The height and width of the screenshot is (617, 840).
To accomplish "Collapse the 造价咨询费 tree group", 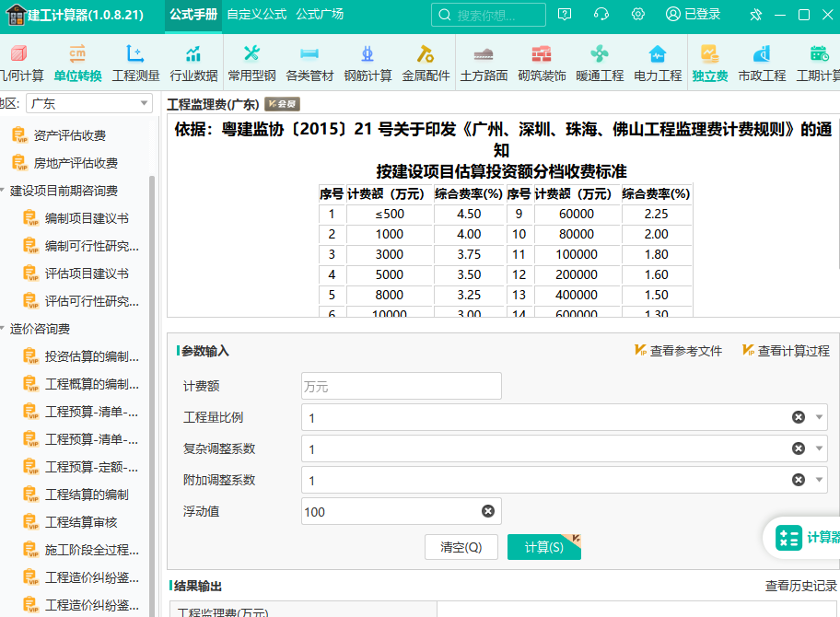I will point(3,329).
